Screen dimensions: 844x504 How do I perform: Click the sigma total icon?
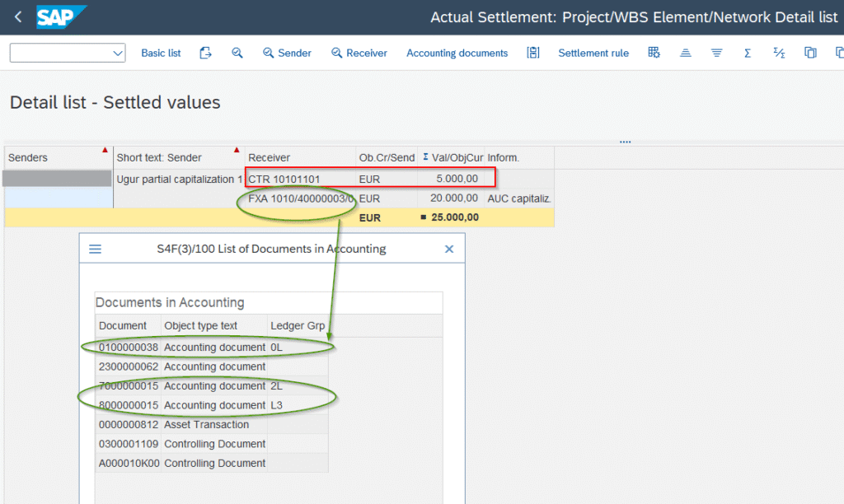[x=748, y=53]
